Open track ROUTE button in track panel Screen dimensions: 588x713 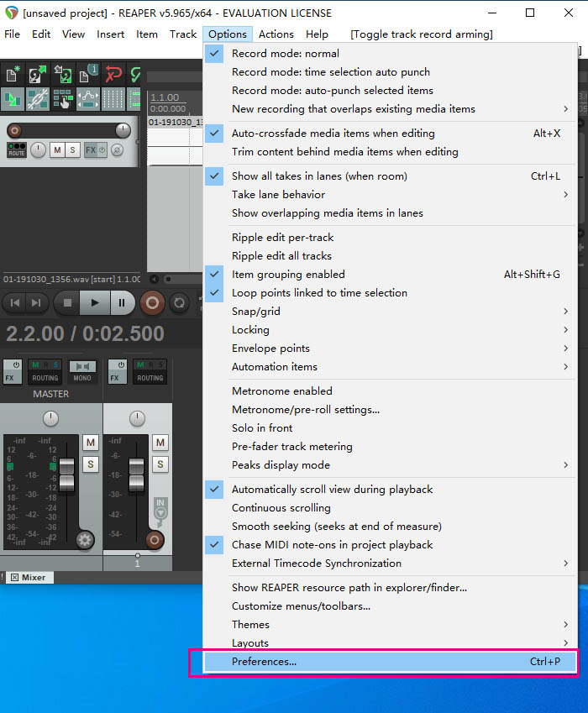point(17,149)
